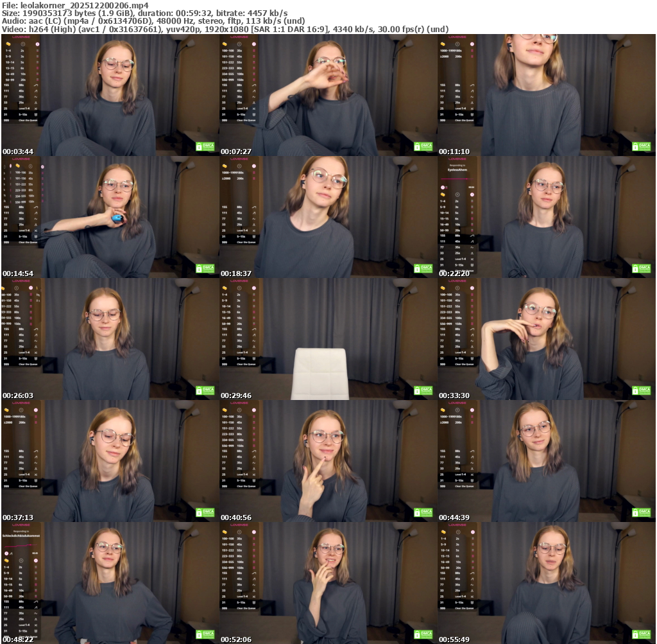This screenshot has height=644, width=657.
Task: Click the DMCA badge in the 00:18:37 frame
Action: (423, 268)
